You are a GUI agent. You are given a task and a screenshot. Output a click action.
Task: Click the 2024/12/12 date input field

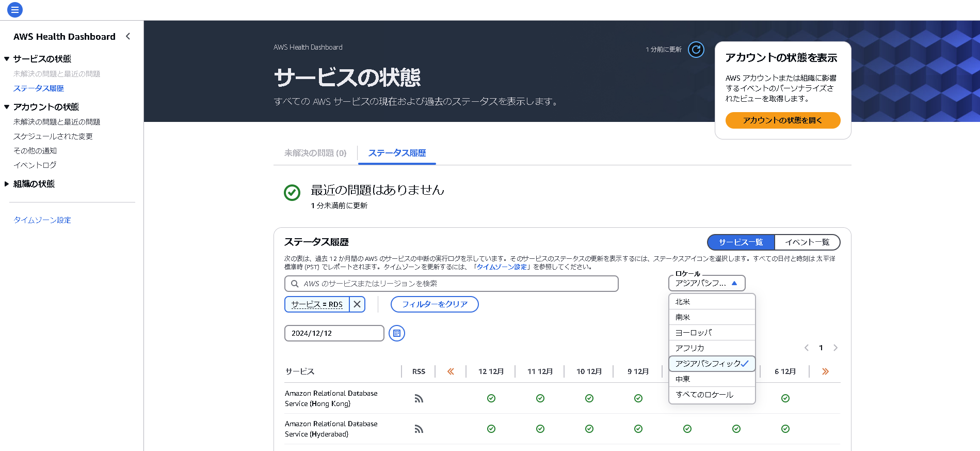tap(334, 333)
